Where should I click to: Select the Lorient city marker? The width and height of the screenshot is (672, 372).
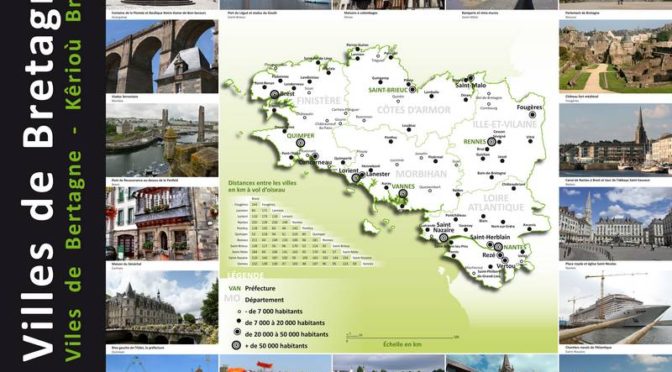[x=355, y=177]
